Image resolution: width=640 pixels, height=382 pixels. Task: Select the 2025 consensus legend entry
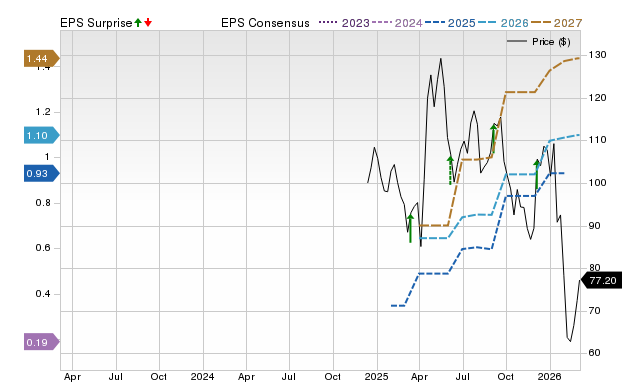(x=450, y=23)
